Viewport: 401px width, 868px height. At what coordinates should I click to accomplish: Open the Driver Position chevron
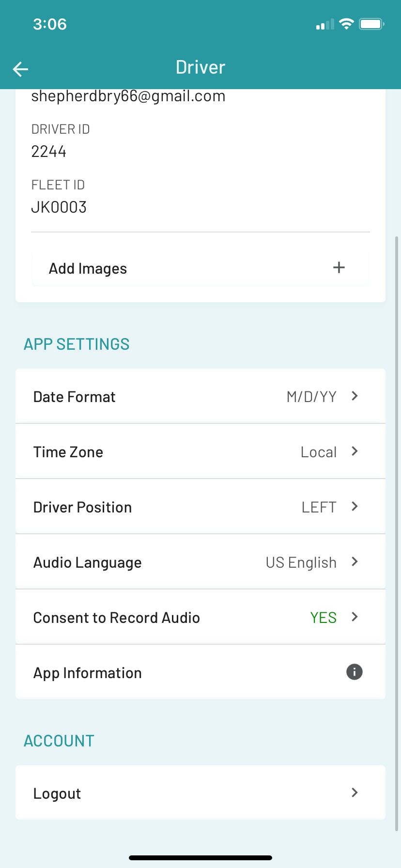pos(355,506)
